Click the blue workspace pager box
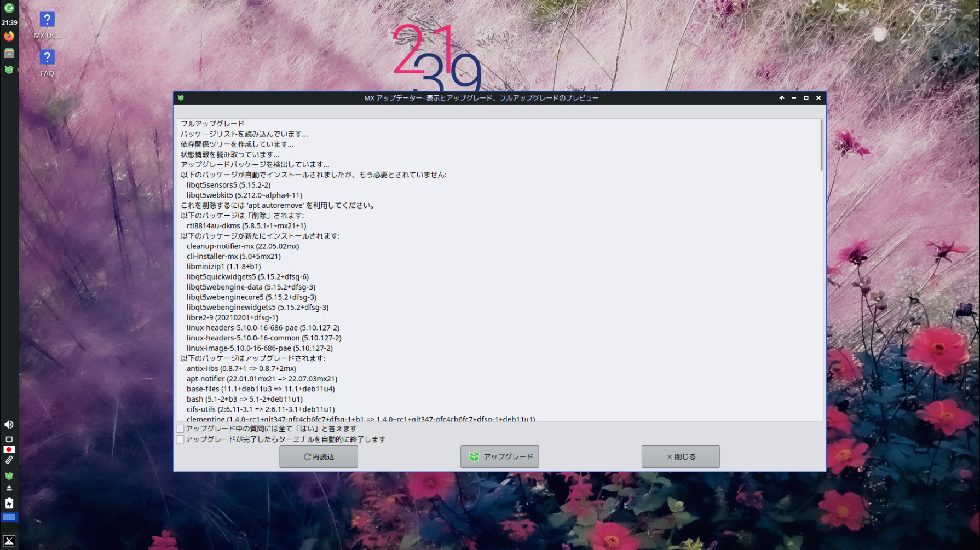 (x=9, y=517)
